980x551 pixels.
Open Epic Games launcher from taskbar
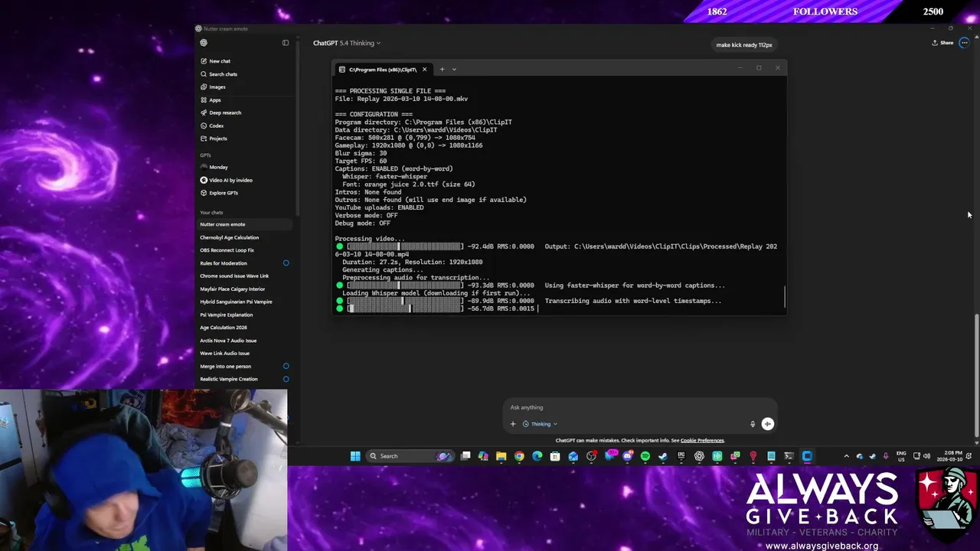point(681,456)
